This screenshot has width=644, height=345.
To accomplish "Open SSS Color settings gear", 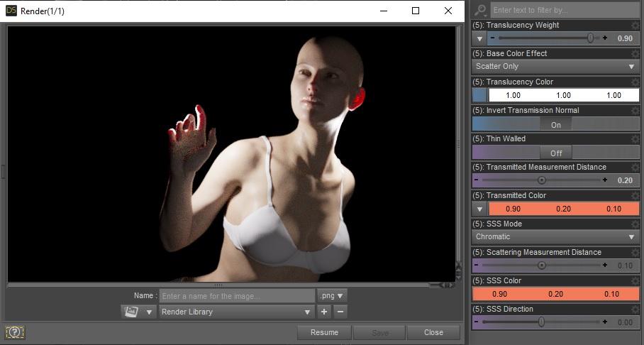I will [635, 280].
